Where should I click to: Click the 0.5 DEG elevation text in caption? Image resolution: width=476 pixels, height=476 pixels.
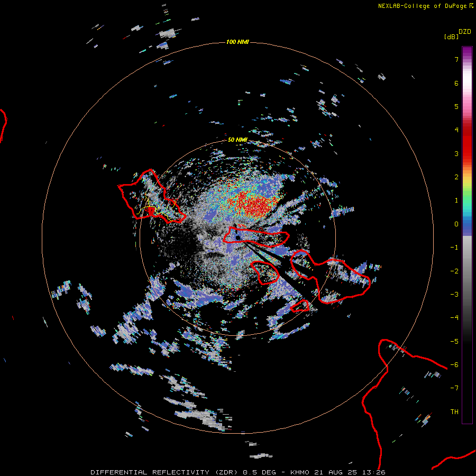[259, 472]
